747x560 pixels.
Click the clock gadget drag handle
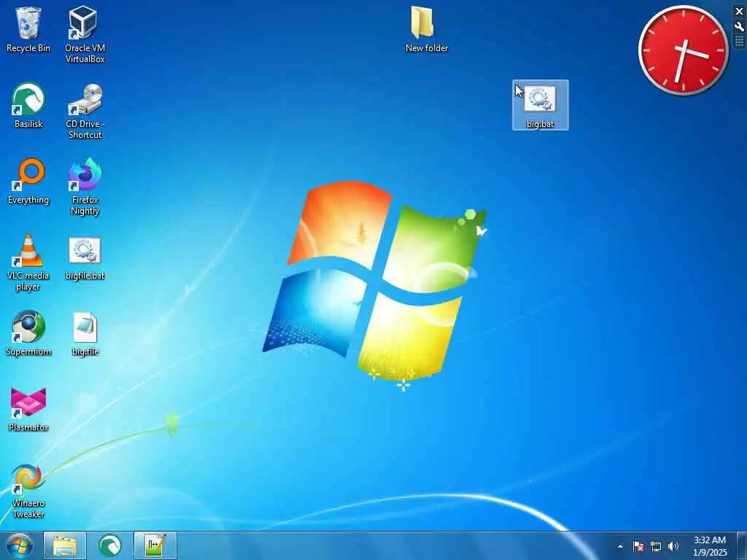pyautogui.click(x=740, y=42)
